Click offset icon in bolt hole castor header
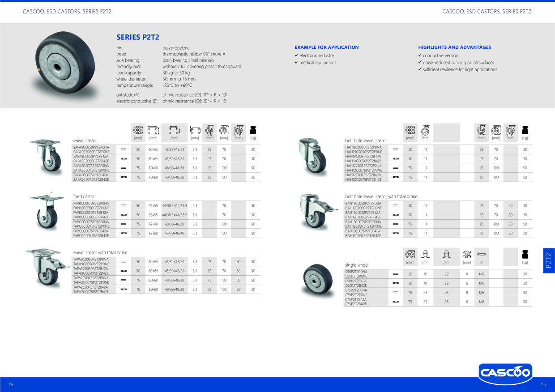 [482, 130]
